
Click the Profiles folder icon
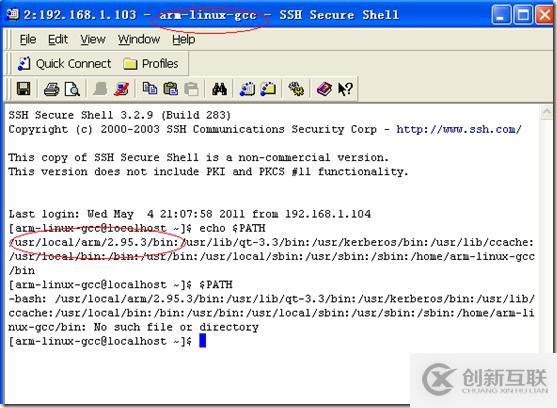click(130, 64)
